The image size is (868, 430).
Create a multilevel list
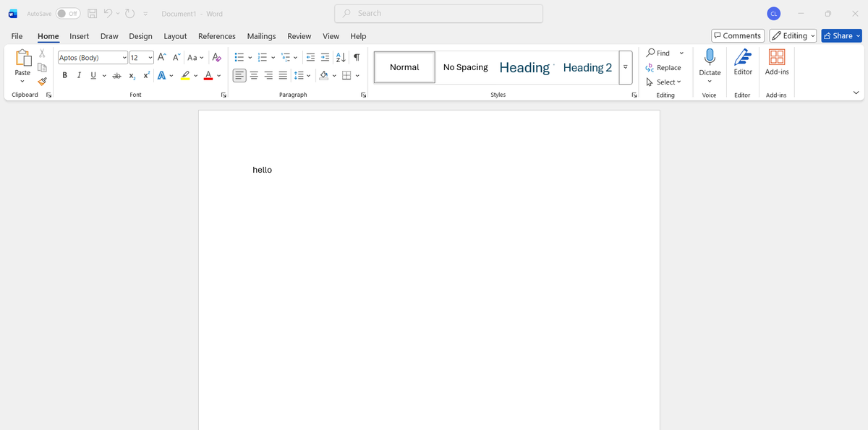click(x=286, y=57)
